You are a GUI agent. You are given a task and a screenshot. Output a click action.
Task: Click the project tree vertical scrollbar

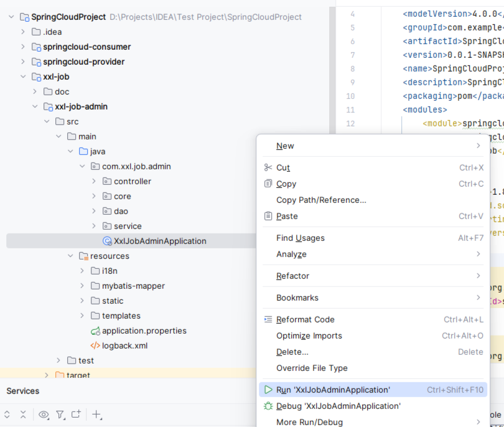tap(332, 71)
